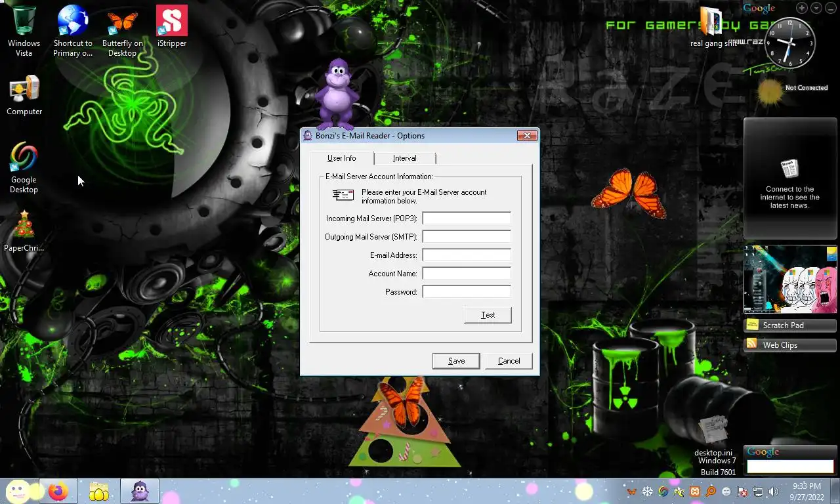
Task: Click the Account Name field
Action: point(467,273)
